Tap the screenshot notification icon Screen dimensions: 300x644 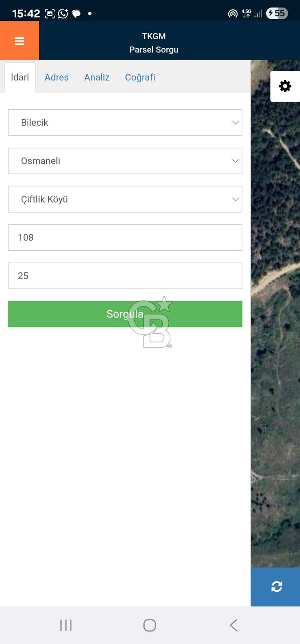[x=49, y=13]
